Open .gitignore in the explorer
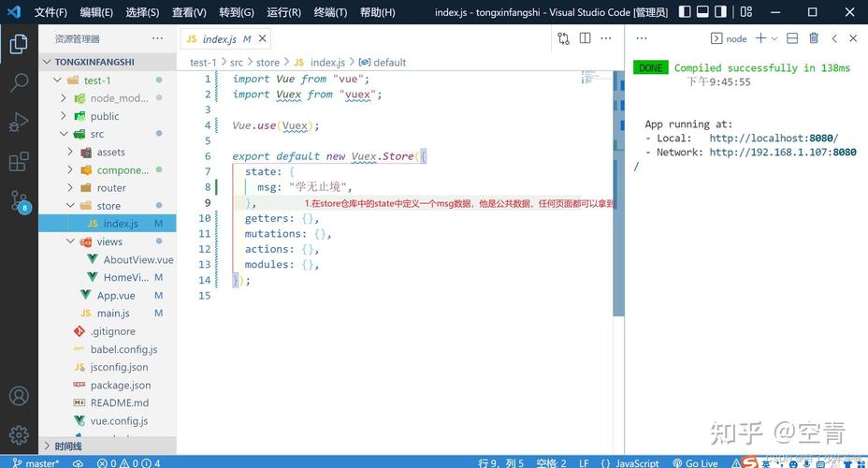 [108, 331]
